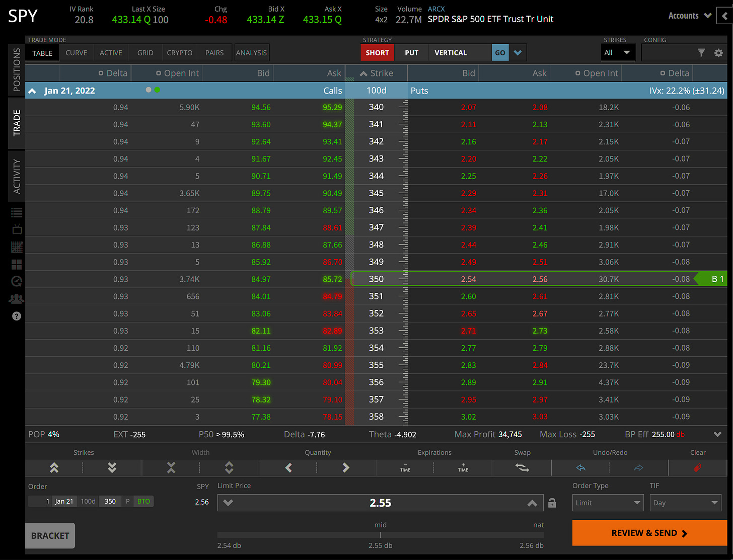Toggle the PUT option type in Strategy
This screenshot has height=560, width=733.
pyautogui.click(x=412, y=53)
